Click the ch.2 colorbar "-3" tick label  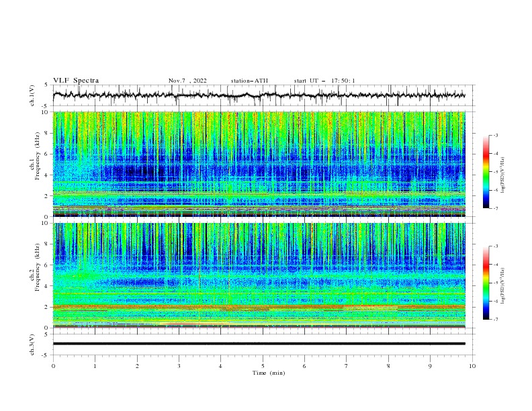coord(496,246)
